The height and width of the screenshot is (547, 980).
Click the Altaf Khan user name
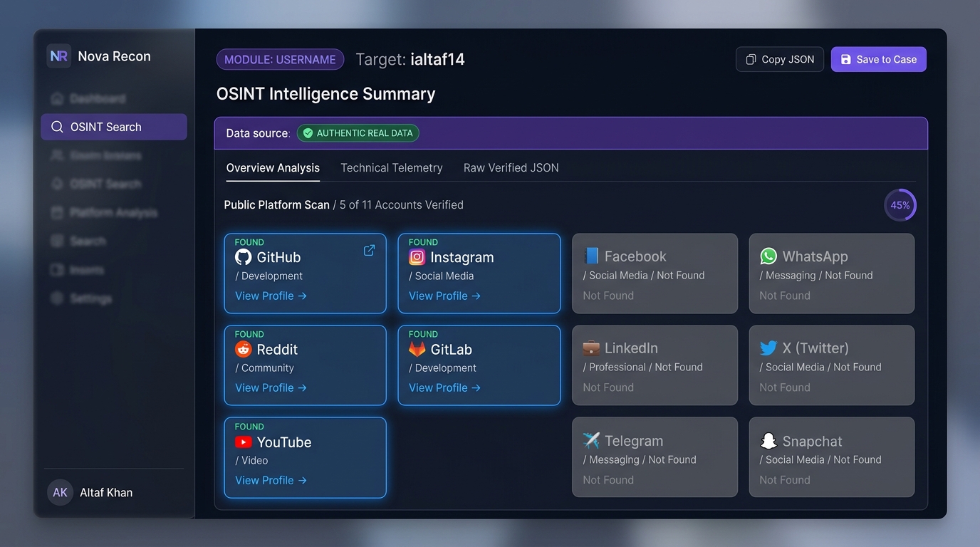click(x=106, y=492)
